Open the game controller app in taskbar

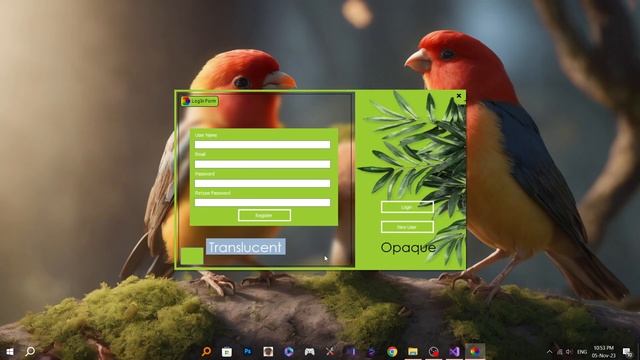tap(309, 351)
